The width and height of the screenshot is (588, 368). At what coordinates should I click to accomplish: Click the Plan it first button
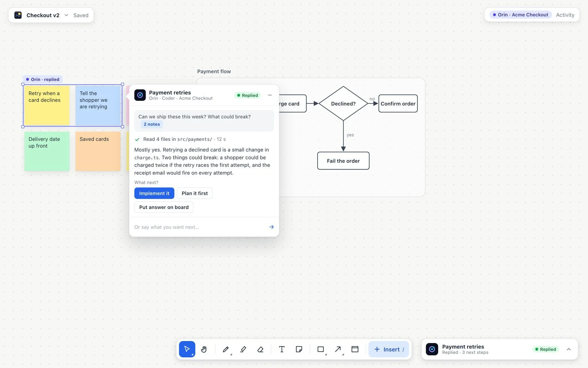click(195, 193)
